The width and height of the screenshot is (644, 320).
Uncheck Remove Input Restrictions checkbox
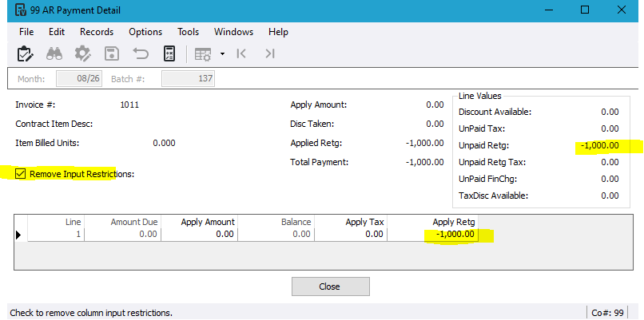20,174
